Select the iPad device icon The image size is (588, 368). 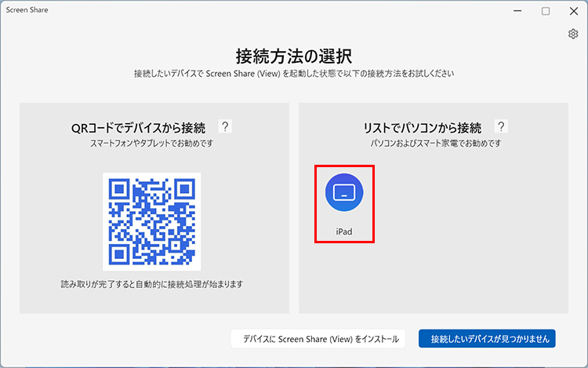tap(344, 192)
